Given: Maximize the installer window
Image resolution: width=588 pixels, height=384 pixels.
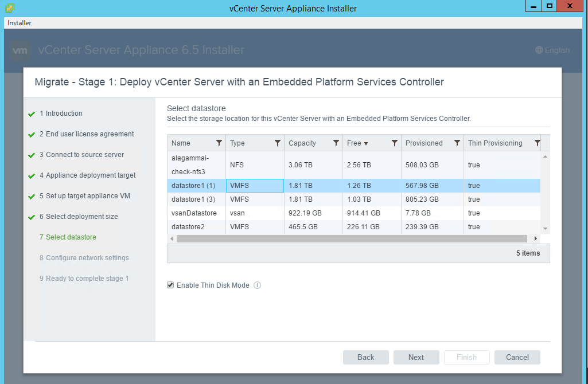Looking at the screenshot, I should click(550, 6).
